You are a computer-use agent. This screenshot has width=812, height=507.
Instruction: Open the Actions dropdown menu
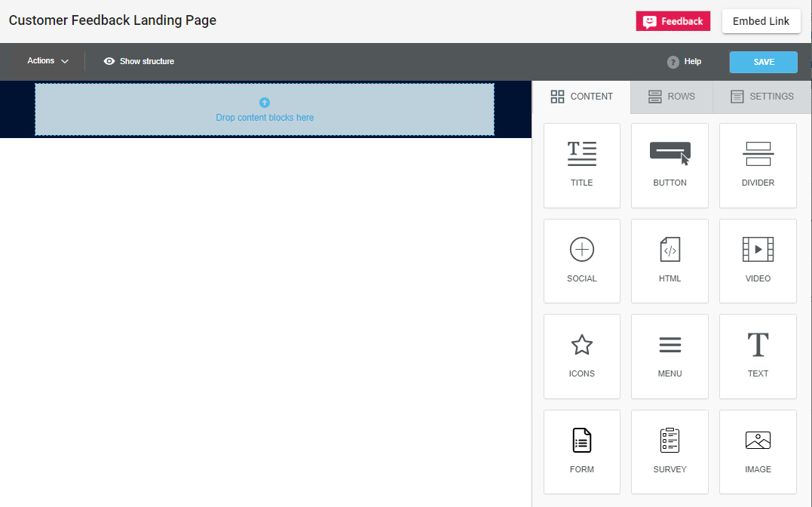point(47,60)
